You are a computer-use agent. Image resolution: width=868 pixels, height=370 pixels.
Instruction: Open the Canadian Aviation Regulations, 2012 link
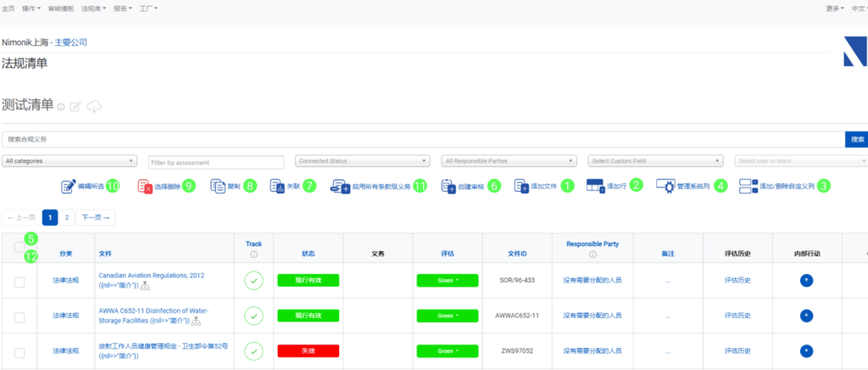coord(151,276)
